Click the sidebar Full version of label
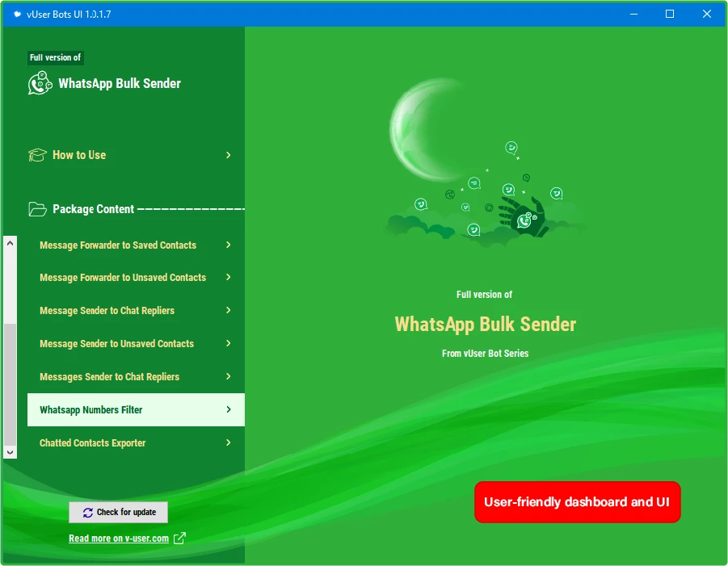The width and height of the screenshot is (728, 566). (55, 57)
